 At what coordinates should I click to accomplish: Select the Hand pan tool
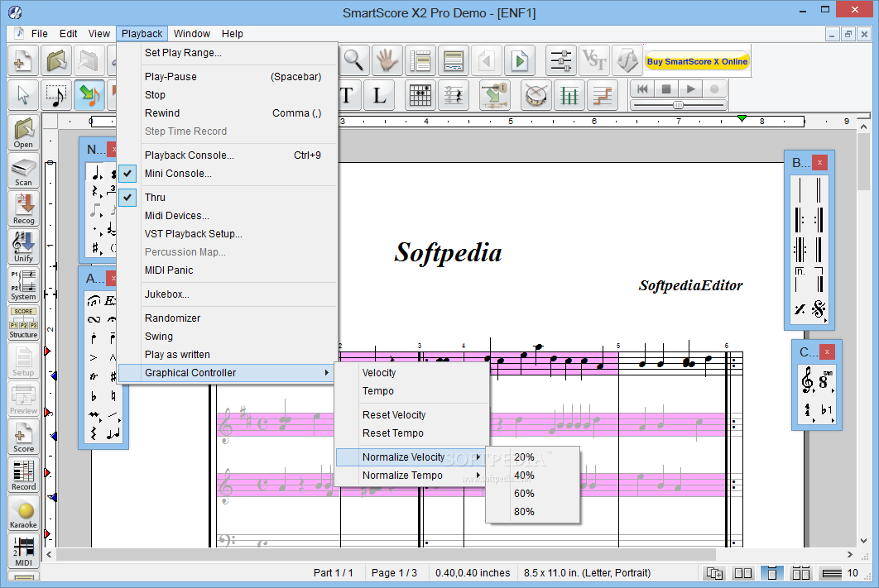point(387,60)
